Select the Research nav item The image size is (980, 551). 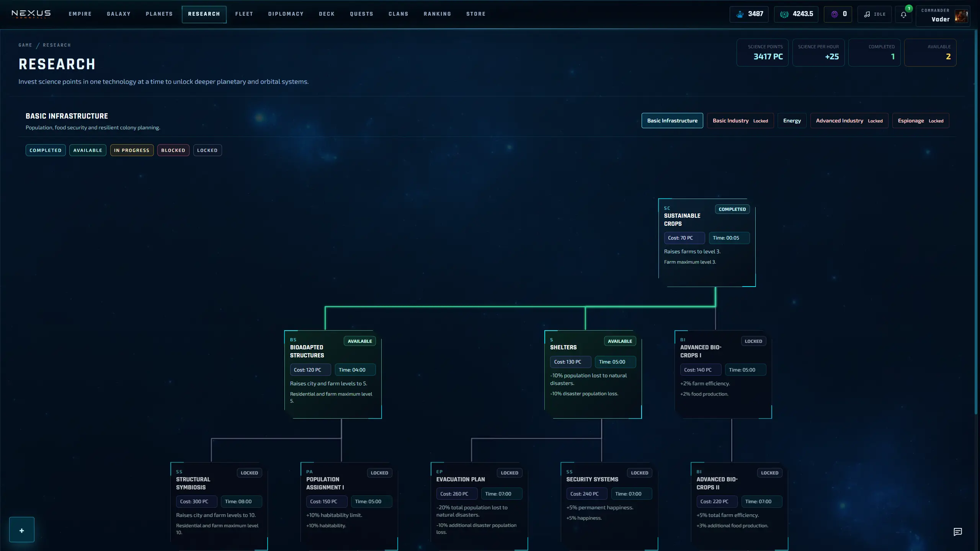tap(204, 14)
